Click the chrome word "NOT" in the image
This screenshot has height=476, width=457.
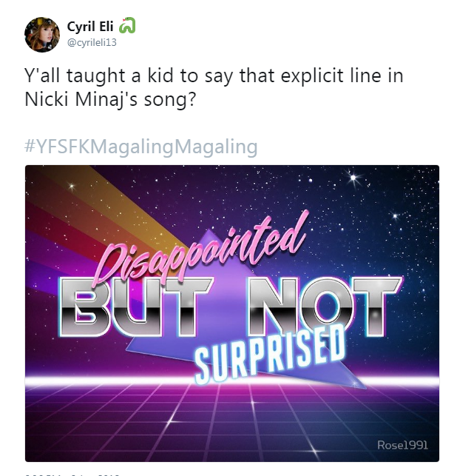325,306
